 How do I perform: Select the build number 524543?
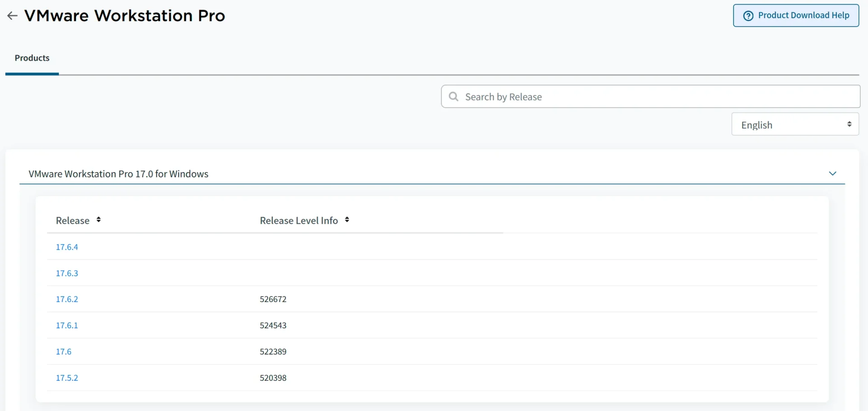[x=273, y=325]
